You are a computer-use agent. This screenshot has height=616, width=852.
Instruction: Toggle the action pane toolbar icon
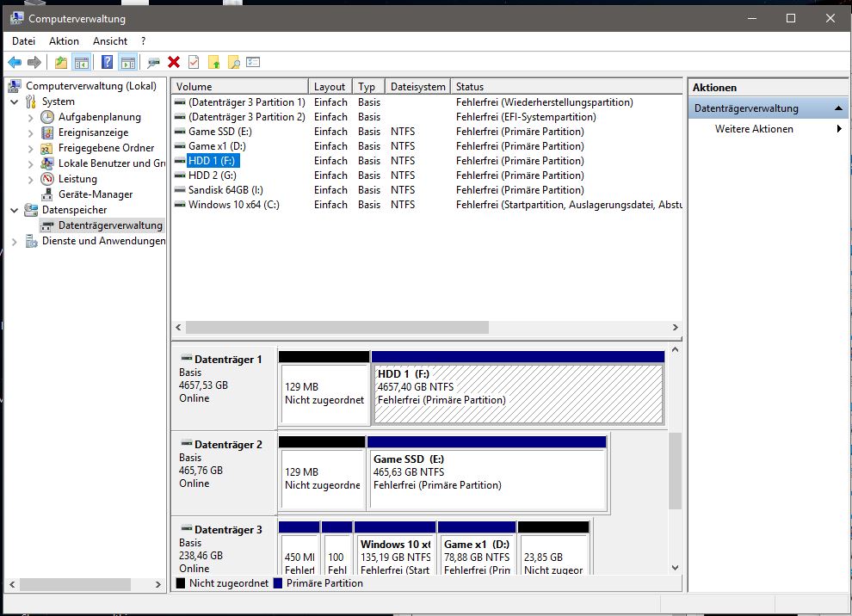point(128,63)
